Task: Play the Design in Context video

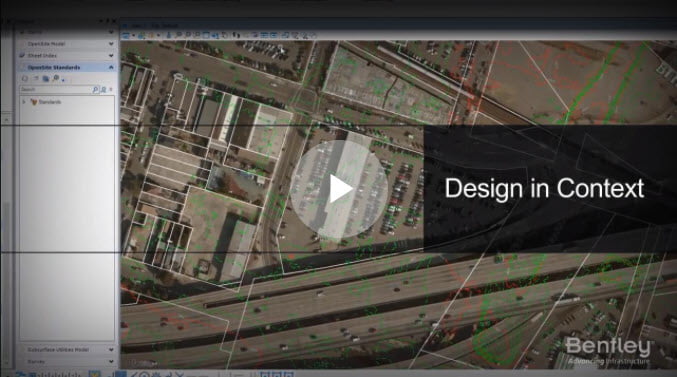Action: (339, 189)
